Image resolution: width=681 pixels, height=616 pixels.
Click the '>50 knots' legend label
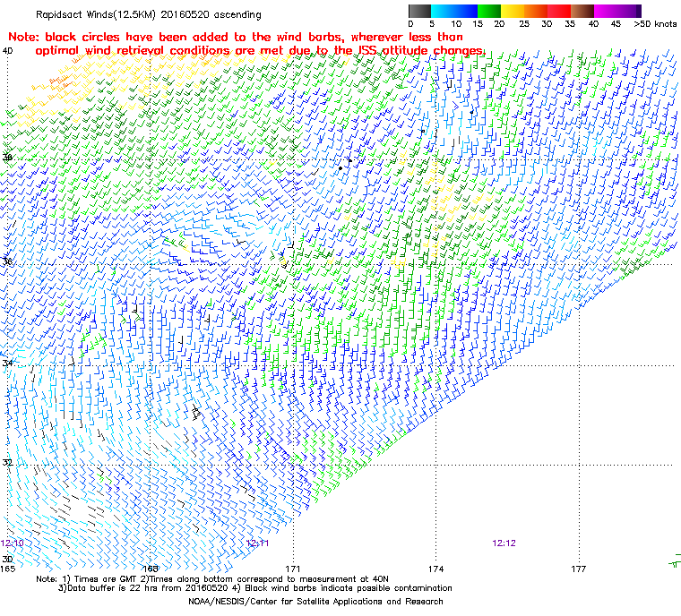(x=655, y=24)
